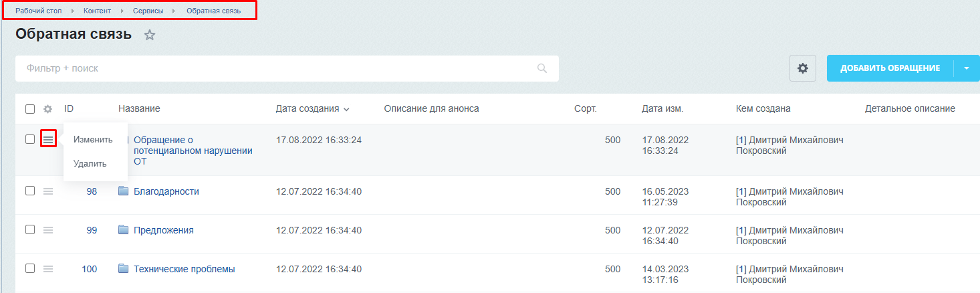Toggle select-all checkbox in table header
980x293 pixels.
coord(30,109)
